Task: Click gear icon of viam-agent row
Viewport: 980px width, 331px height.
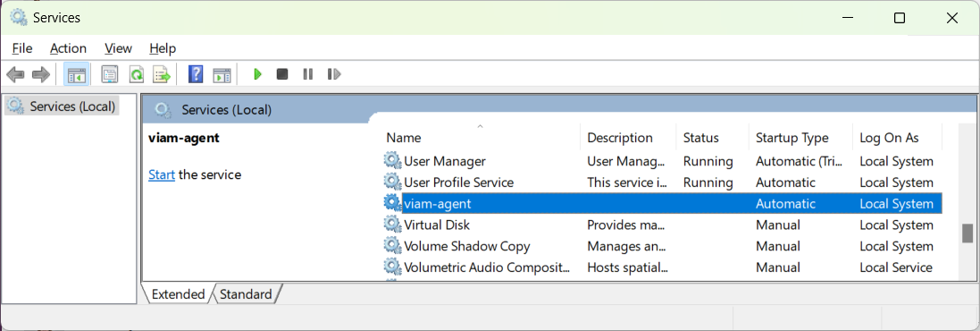Action: pos(392,203)
